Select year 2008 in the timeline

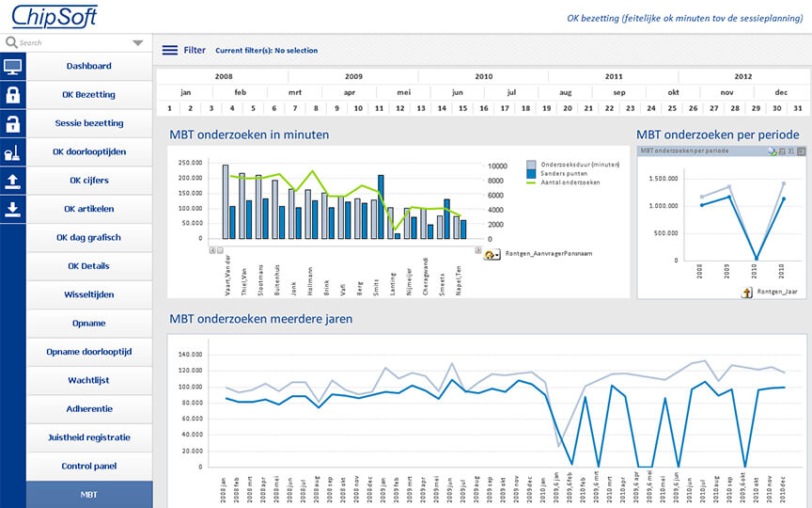223,76
